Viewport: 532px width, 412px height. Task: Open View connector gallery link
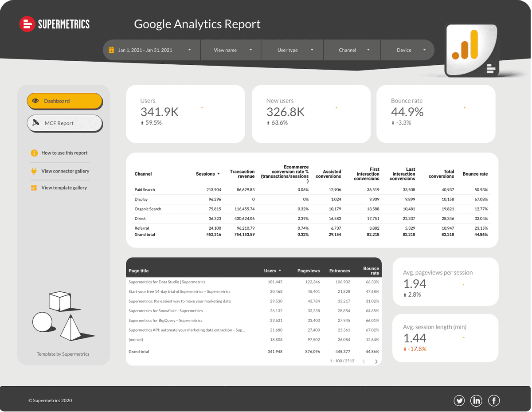tap(65, 171)
